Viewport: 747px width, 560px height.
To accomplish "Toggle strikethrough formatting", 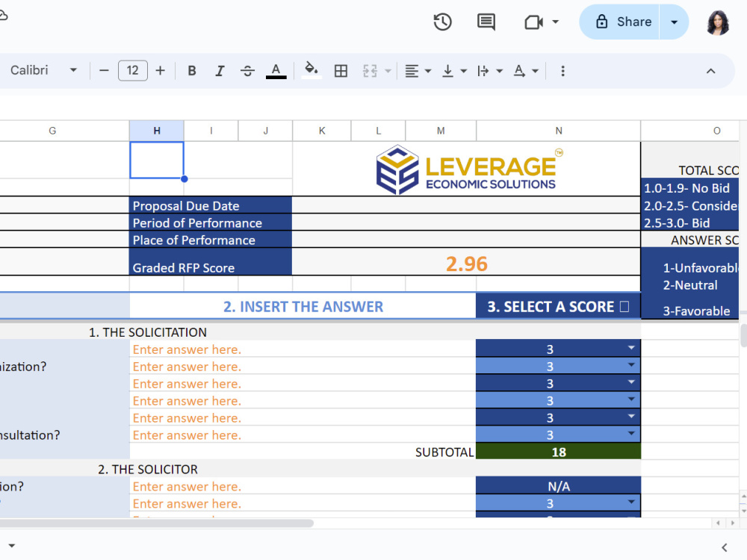I will 247,70.
